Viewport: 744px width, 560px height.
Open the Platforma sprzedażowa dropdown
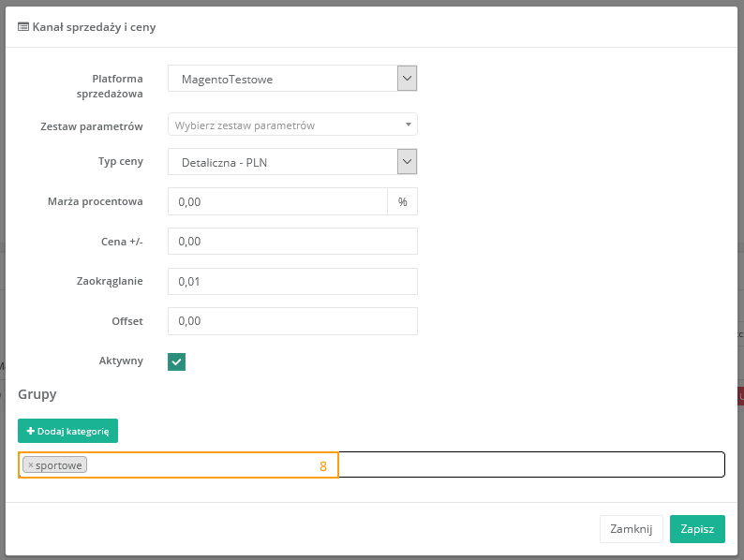282,80
